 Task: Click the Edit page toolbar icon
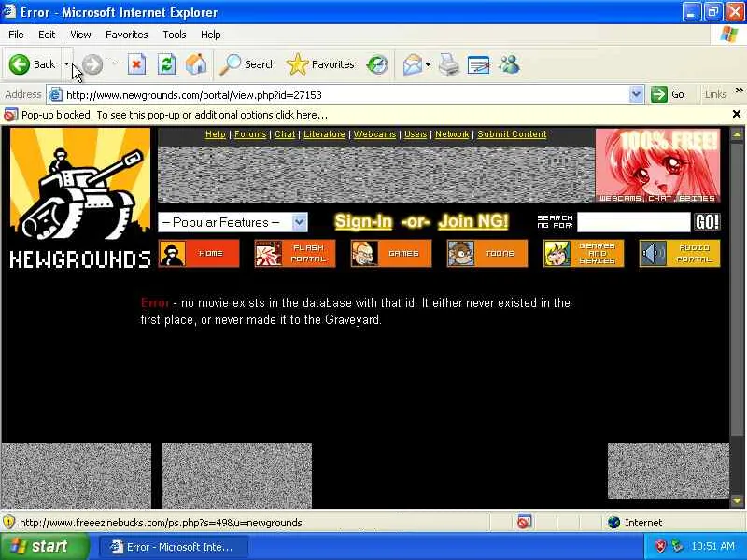[479, 64]
